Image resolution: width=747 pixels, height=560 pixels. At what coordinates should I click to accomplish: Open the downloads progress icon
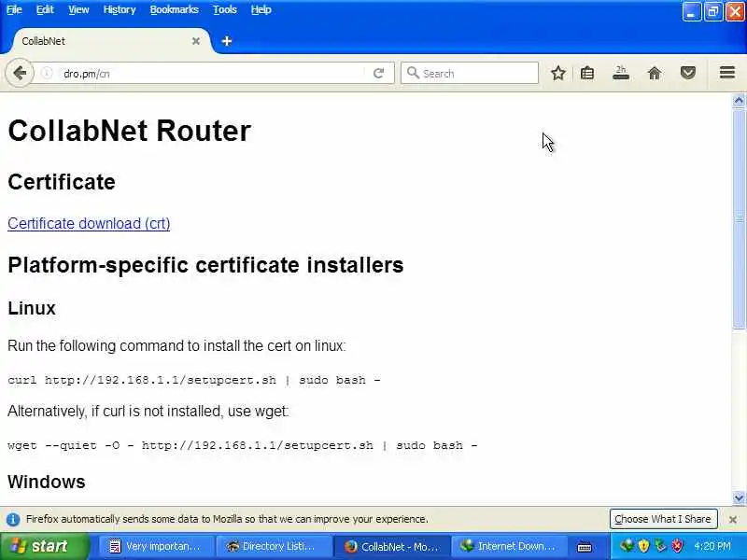[621, 73]
